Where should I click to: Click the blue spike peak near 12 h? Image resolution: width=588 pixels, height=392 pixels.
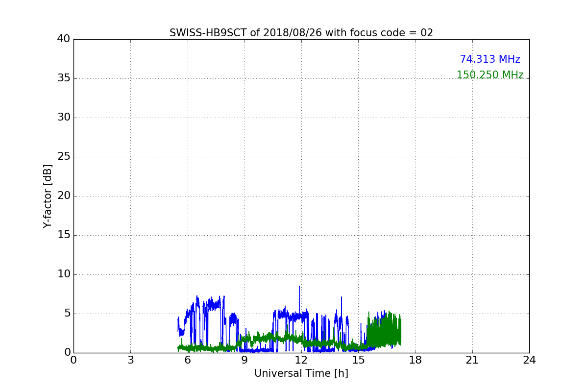click(x=299, y=287)
